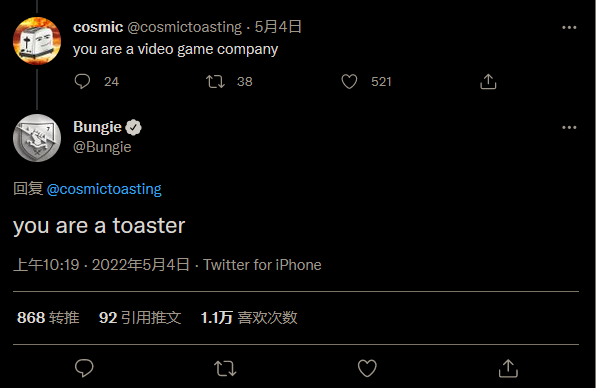596x388 pixels.
Task: Open the @Bungie handle
Action: click(102, 147)
